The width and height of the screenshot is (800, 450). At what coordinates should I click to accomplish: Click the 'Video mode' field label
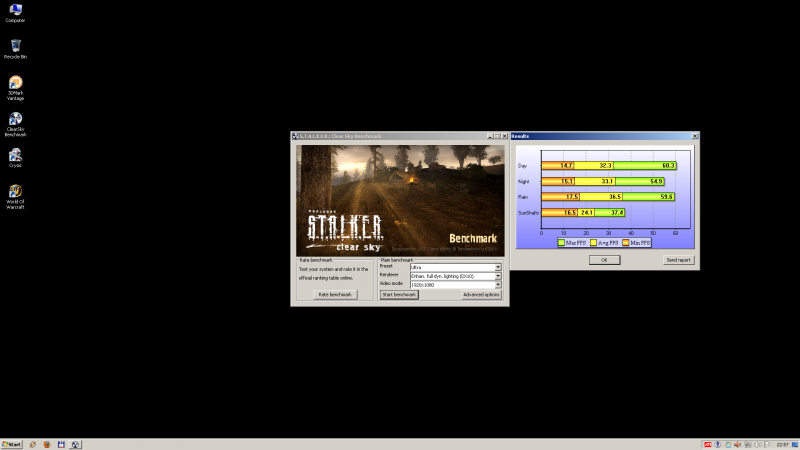[391, 283]
